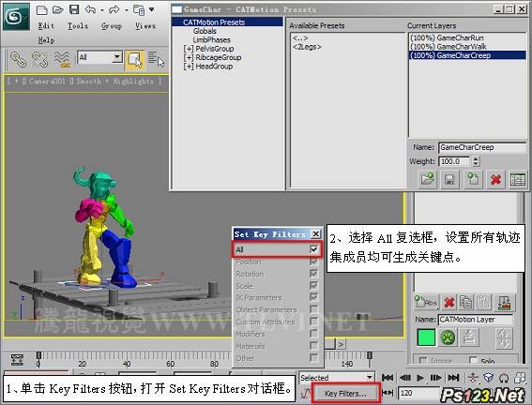
Task: Click the Redo arrow icon
Action: [114, 9]
